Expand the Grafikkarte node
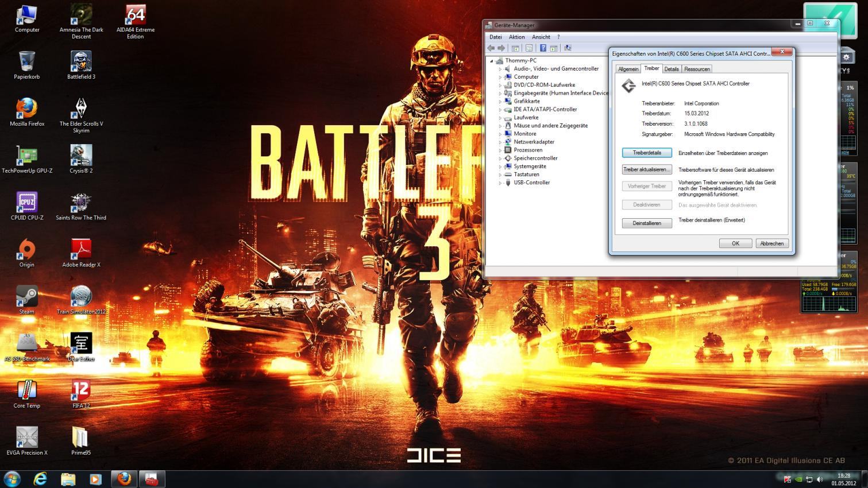Viewport: 868px width, 488px height. [500, 101]
